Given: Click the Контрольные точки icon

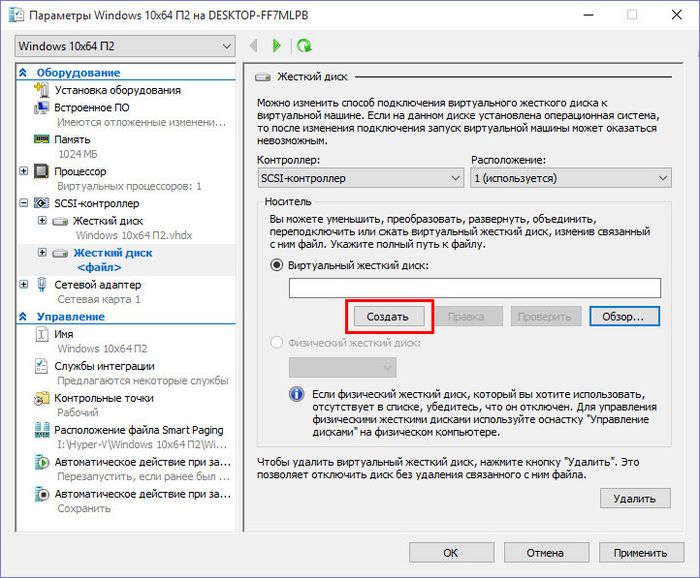Looking at the screenshot, I should click(x=42, y=398).
